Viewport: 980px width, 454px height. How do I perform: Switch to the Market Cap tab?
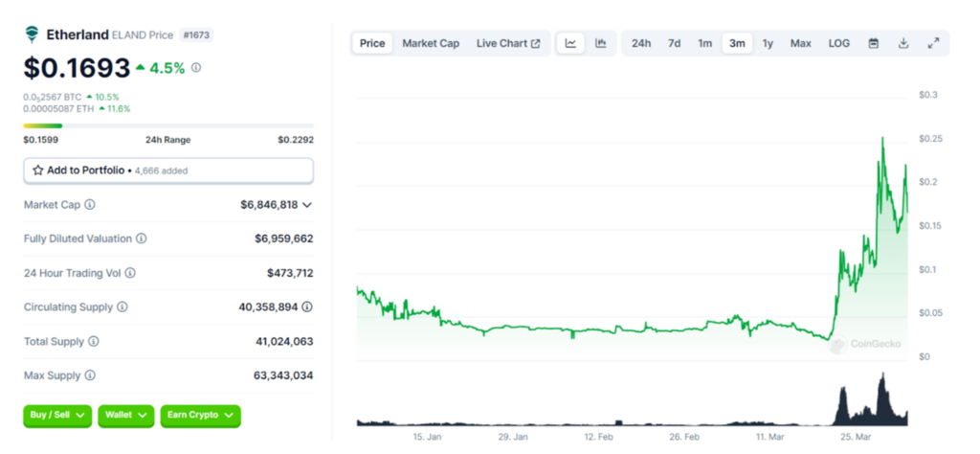(x=431, y=43)
